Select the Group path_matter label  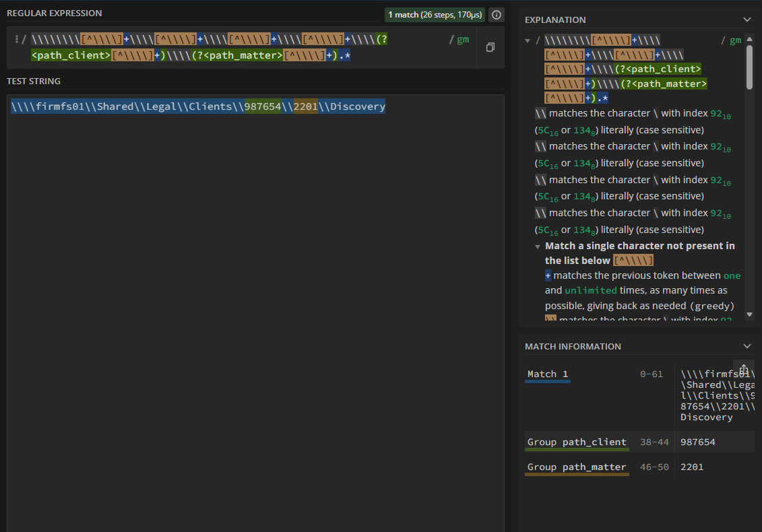(577, 467)
